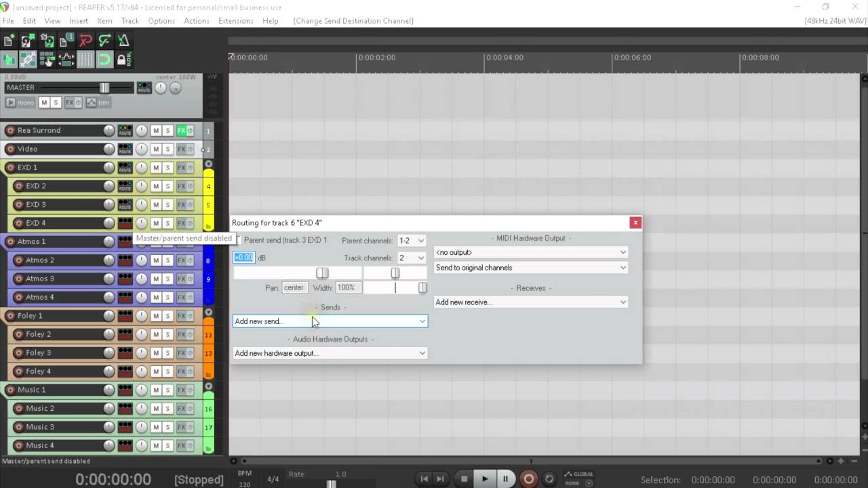Arm the Music 1 track for recording
The image size is (868, 488).
[x=10, y=390]
